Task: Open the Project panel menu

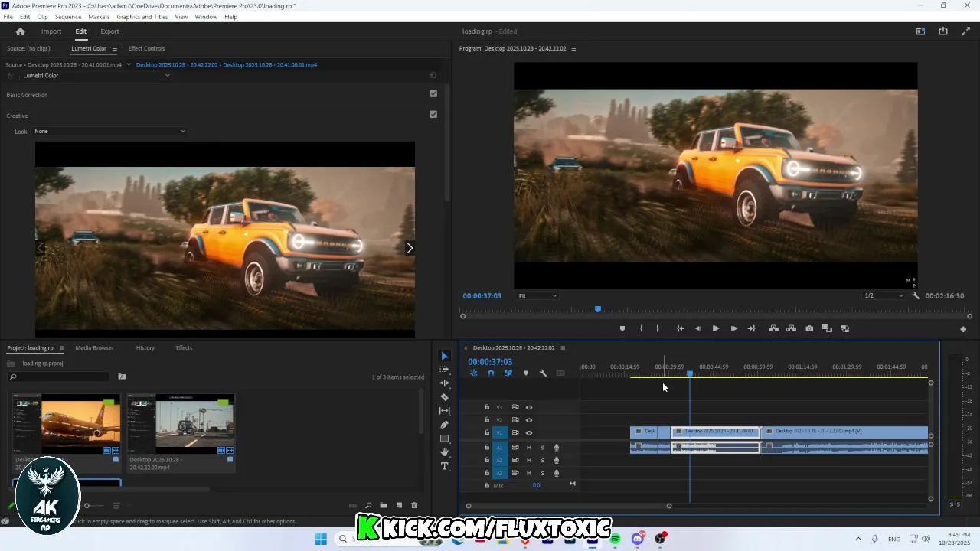Action: point(61,348)
